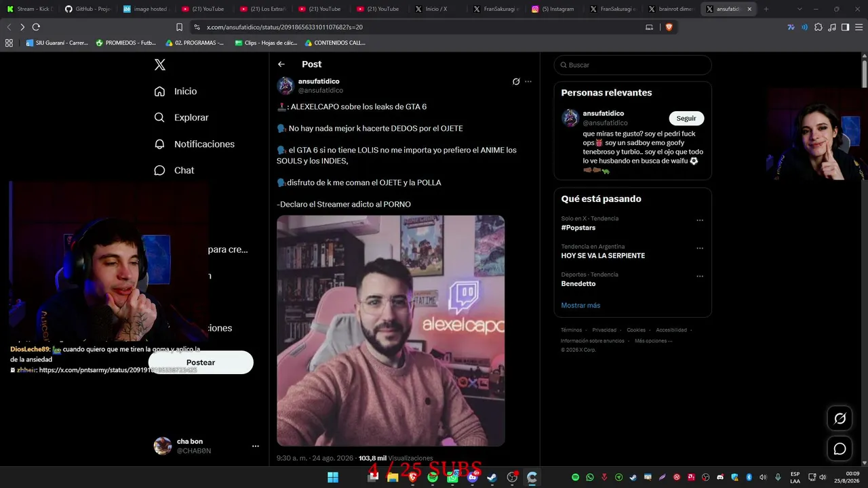Open the browser extensions puzzle icon
The image size is (868, 488).
click(818, 27)
